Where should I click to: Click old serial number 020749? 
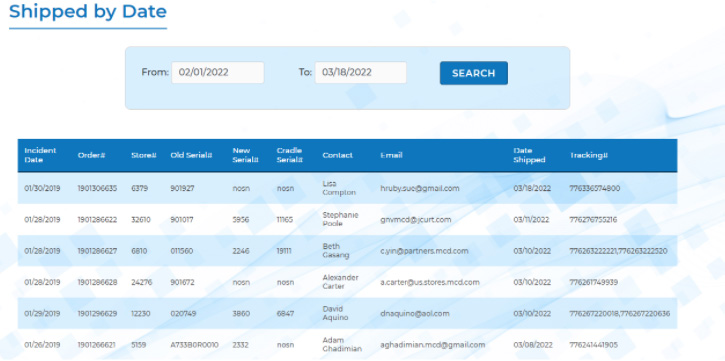click(183, 313)
